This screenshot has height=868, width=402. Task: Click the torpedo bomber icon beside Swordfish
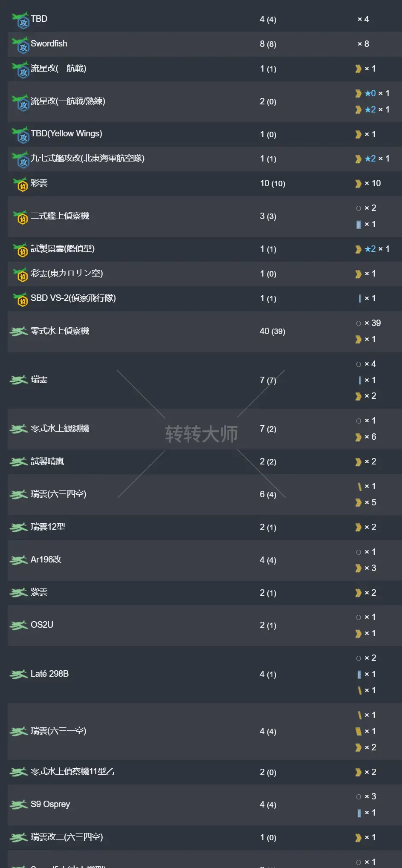click(x=20, y=45)
